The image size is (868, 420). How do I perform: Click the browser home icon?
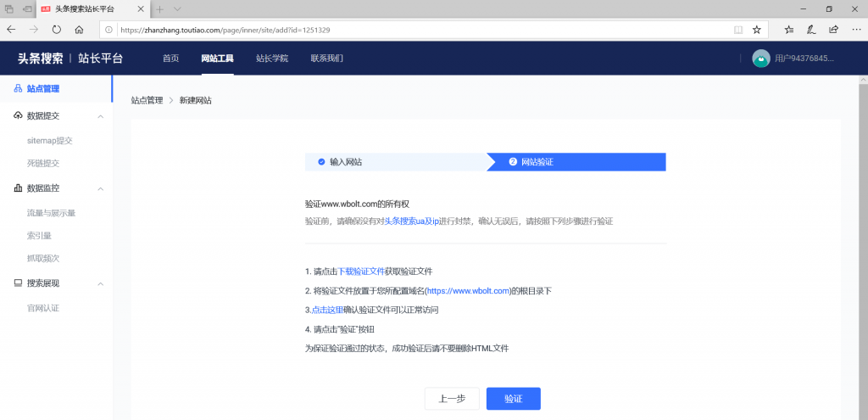(x=79, y=29)
